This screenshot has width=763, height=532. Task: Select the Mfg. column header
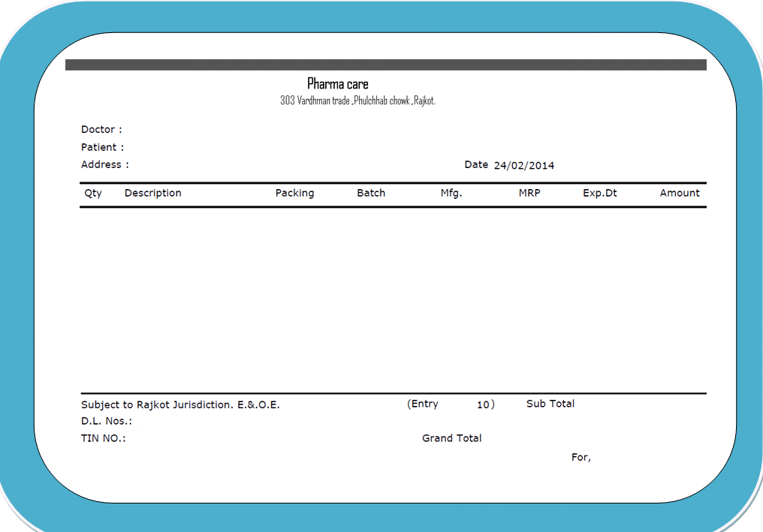click(x=452, y=193)
